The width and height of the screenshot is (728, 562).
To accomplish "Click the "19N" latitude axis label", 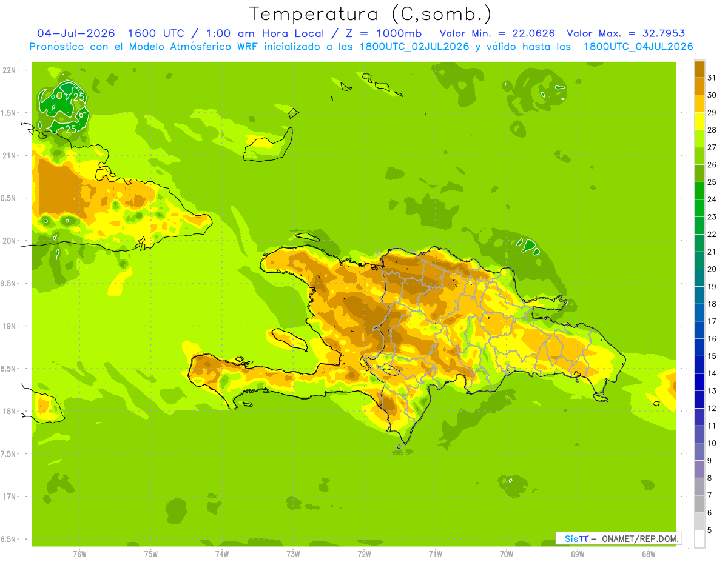I will point(8,326).
